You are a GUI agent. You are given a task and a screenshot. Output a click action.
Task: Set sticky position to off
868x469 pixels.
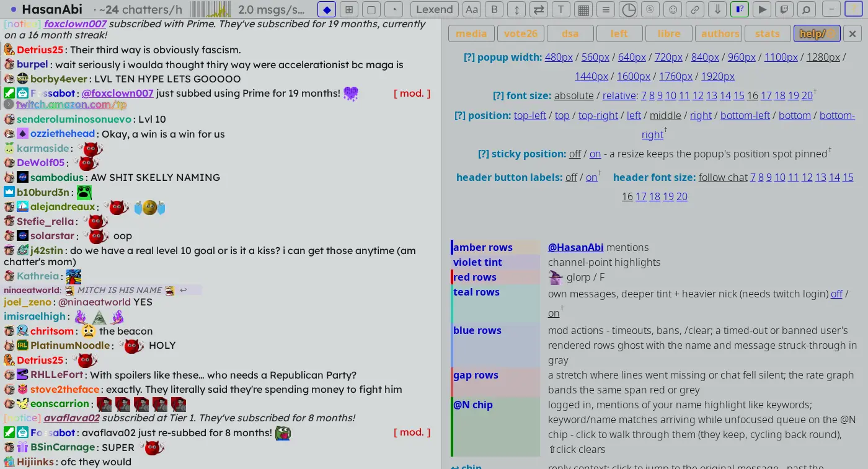(575, 154)
